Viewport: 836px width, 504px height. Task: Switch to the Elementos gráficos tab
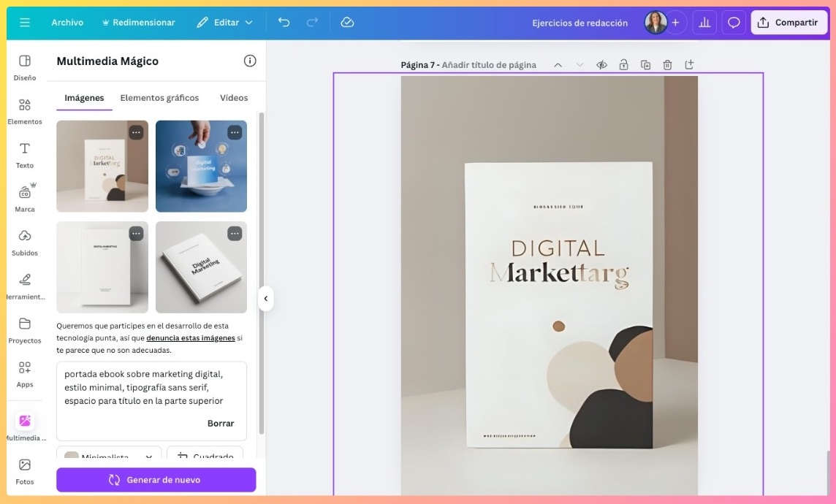159,98
